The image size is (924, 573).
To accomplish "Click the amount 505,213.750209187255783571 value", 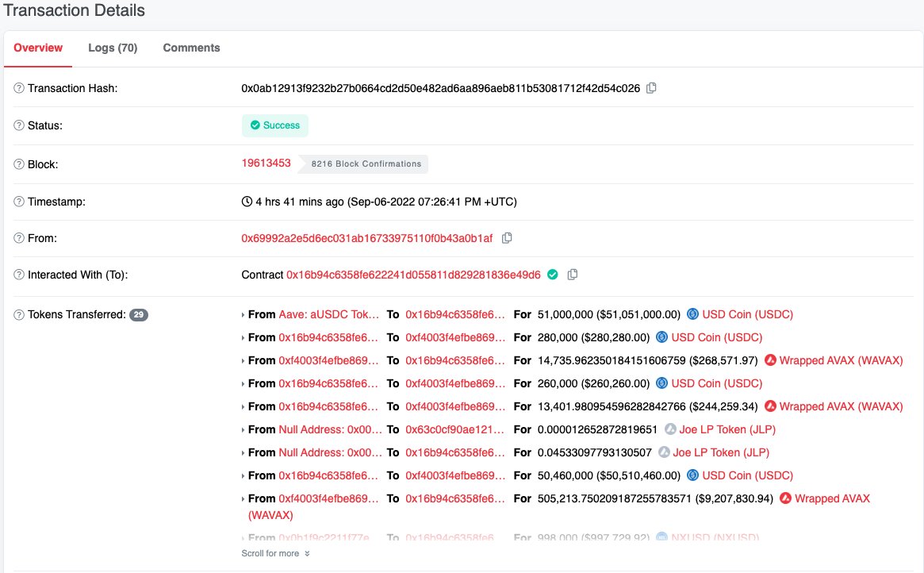I will (614, 498).
